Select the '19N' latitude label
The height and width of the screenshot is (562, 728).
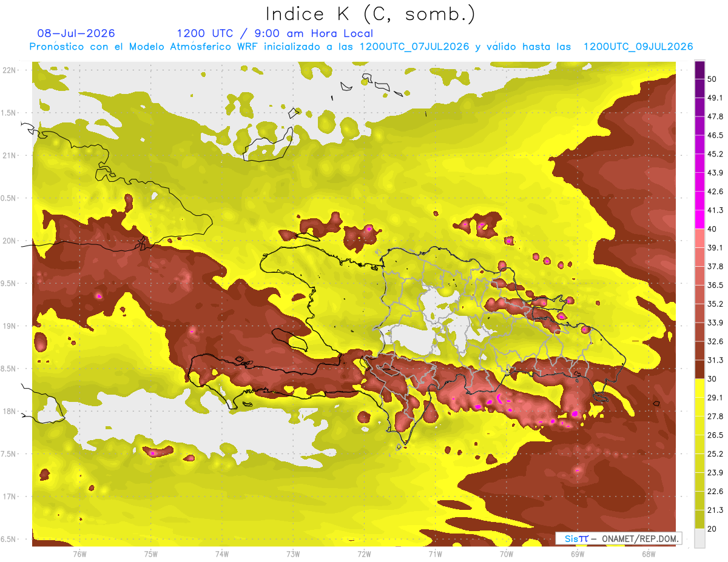click(9, 326)
